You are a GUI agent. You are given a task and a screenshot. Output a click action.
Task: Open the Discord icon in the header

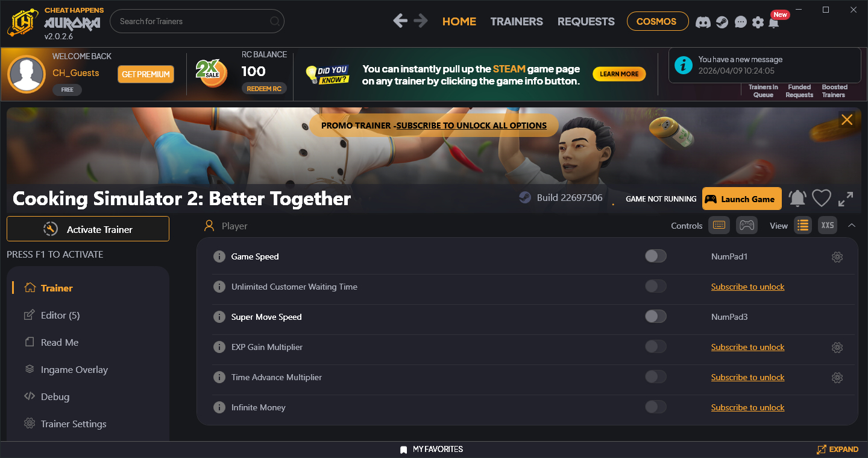(703, 22)
